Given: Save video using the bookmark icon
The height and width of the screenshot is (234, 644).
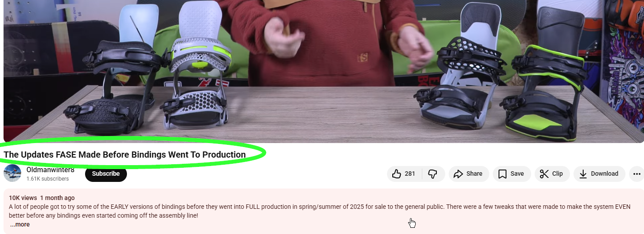Looking at the screenshot, I should pyautogui.click(x=511, y=174).
